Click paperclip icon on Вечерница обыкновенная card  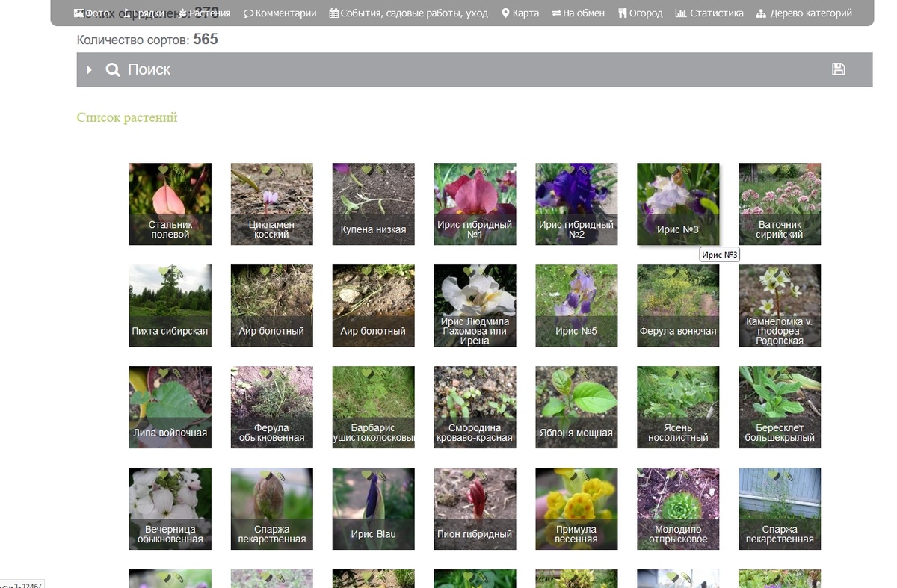click(178, 475)
